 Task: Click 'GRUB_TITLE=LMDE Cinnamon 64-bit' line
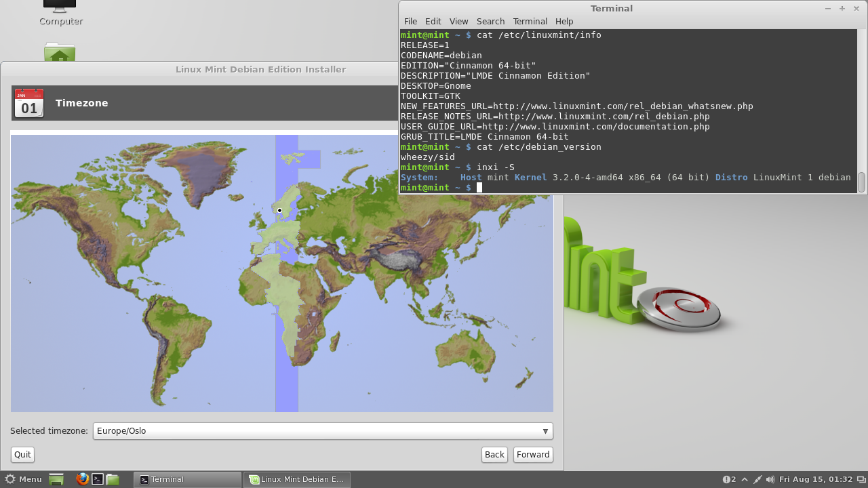[485, 137]
